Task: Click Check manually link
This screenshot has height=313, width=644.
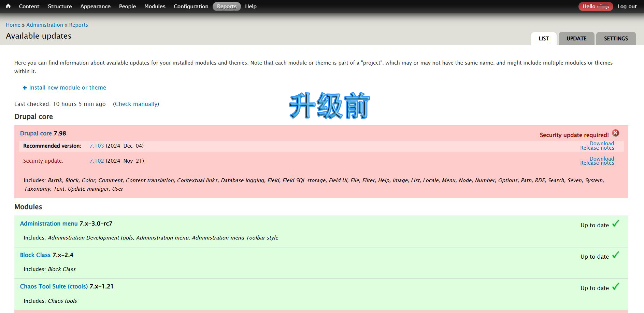Action: tap(136, 104)
